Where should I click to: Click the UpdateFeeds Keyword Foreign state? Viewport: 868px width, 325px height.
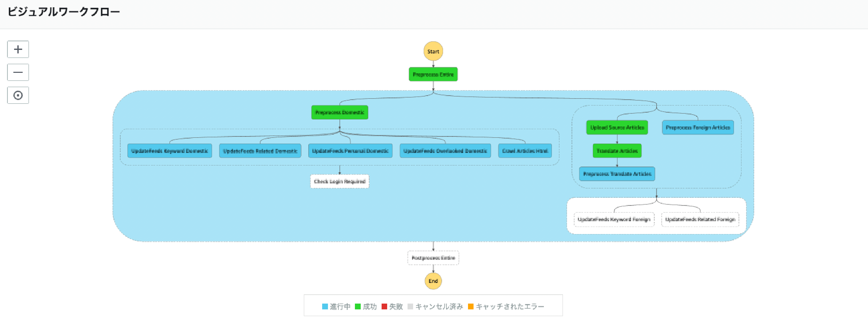click(614, 219)
